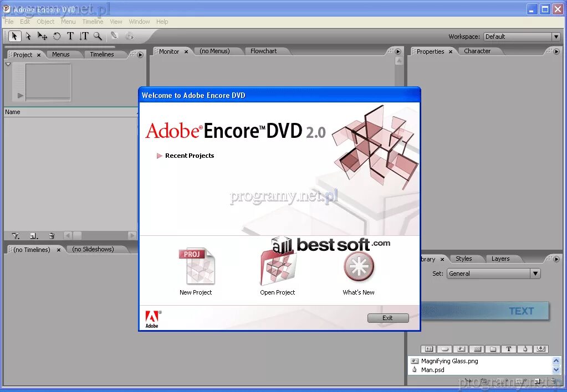Toggle display of layer sets folder in Library

pos(493,349)
